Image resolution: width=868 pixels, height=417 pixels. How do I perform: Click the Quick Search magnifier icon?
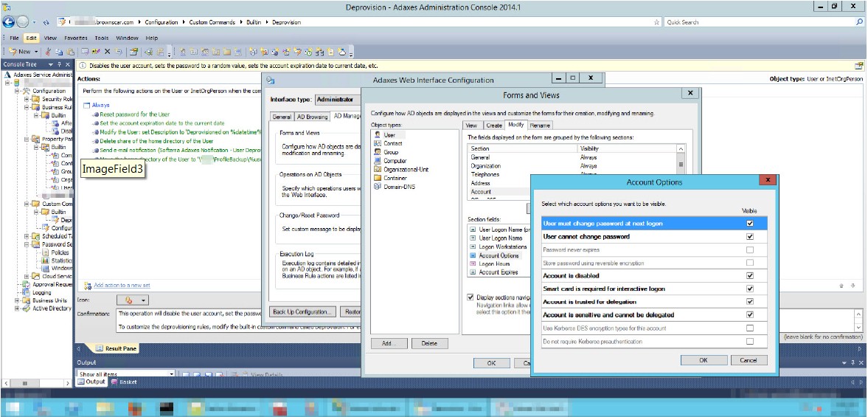[859, 22]
